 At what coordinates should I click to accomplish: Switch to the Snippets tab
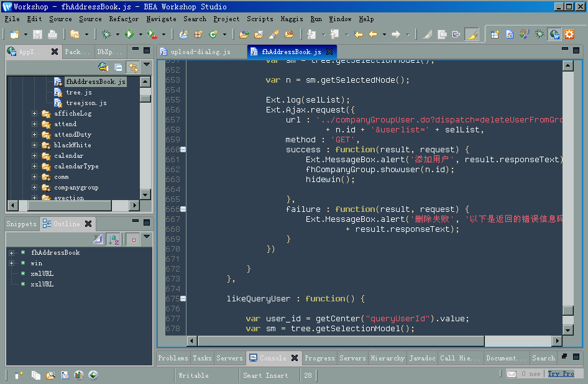point(21,224)
